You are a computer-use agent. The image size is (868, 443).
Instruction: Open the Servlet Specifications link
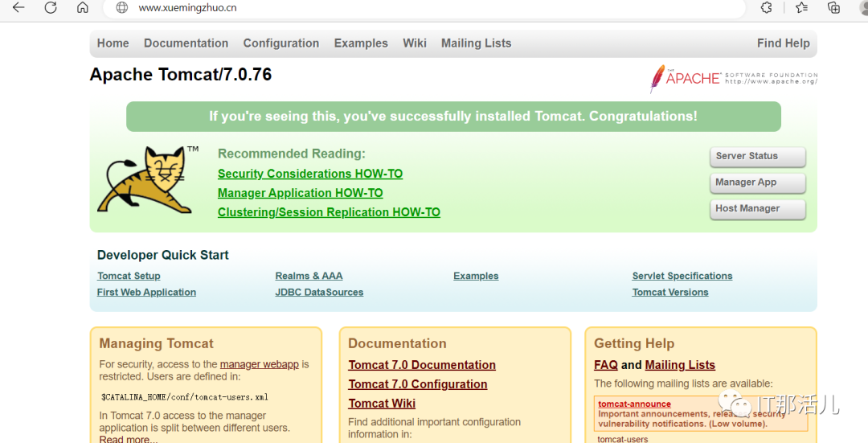(682, 276)
